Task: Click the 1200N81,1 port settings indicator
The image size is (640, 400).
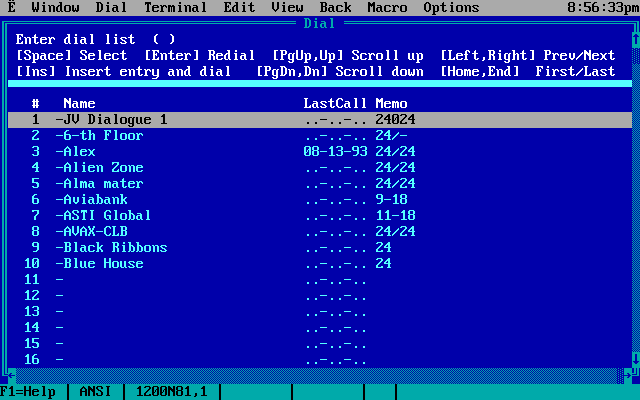Action: (171, 392)
